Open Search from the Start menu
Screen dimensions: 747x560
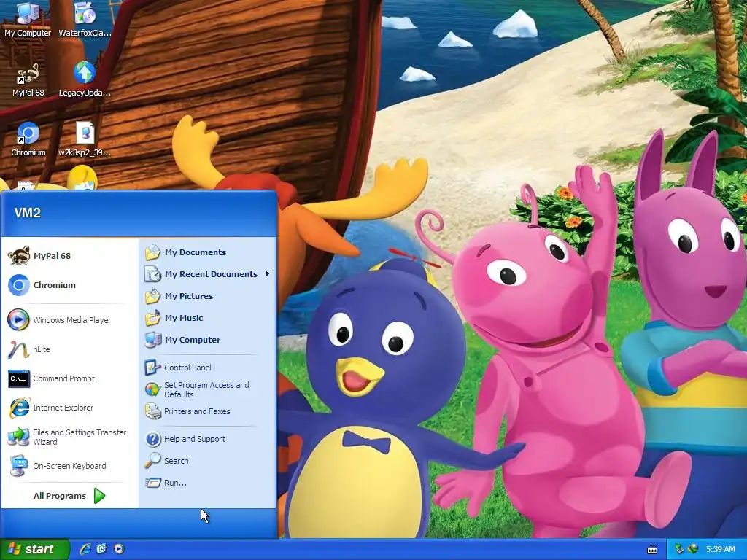[207, 461]
